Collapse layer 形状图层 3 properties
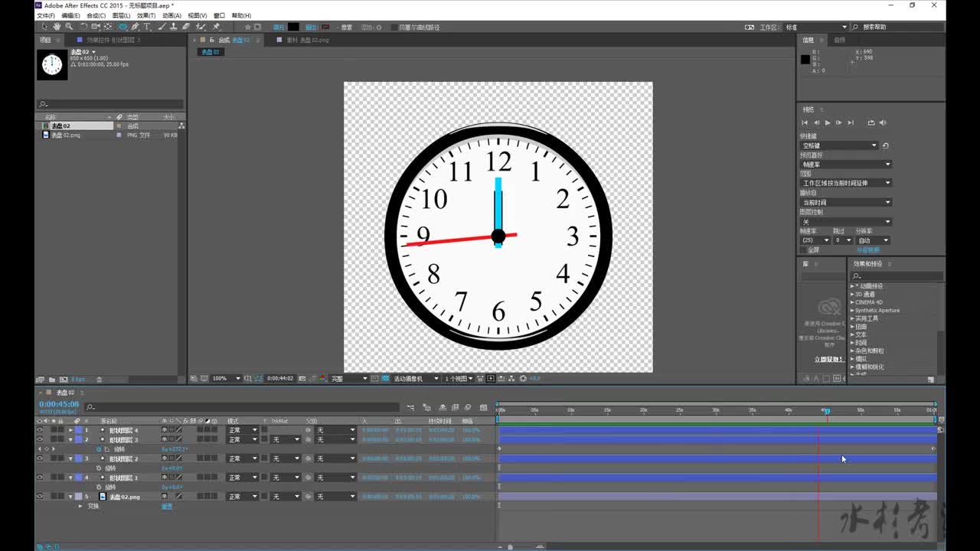 click(x=70, y=439)
